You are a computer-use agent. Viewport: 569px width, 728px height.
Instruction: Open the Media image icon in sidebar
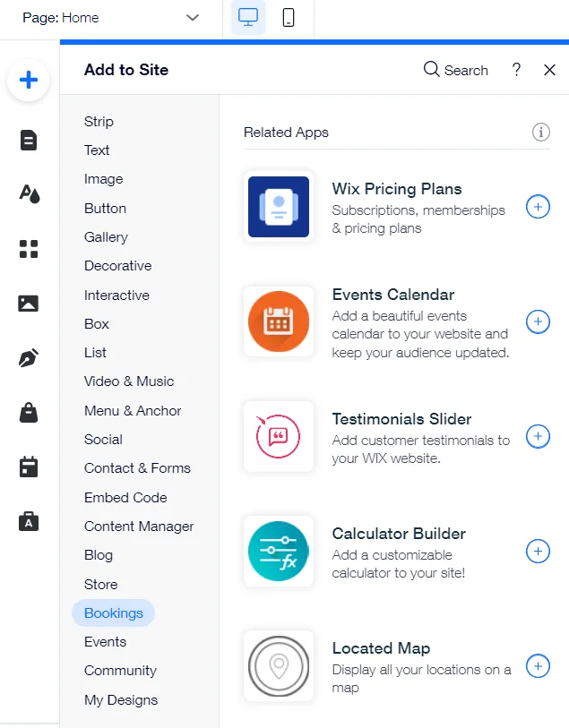click(29, 304)
